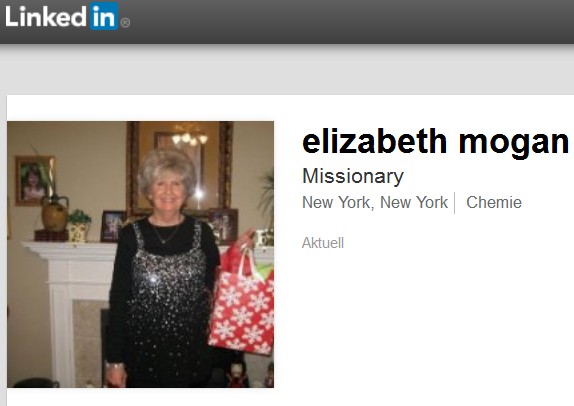Click the blue "in" square icon
Image resolution: width=574 pixels, height=406 pixels.
(x=104, y=16)
